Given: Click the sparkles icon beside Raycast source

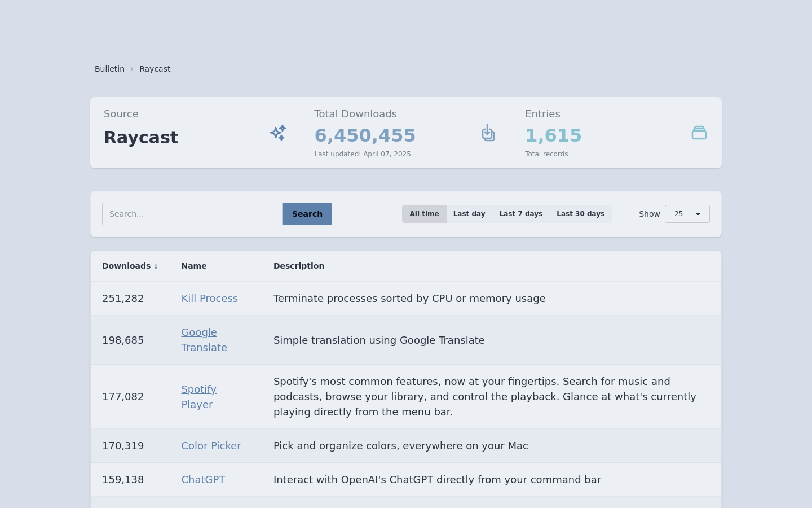Looking at the screenshot, I should pyautogui.click(x=278, y=133).
